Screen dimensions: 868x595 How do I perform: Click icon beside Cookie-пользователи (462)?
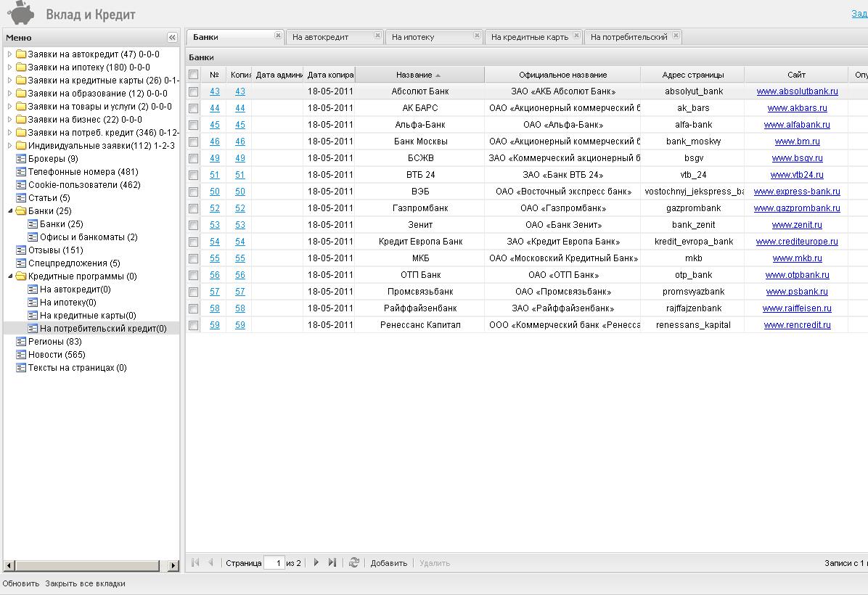pyautogui.click(x=21, y=185)
